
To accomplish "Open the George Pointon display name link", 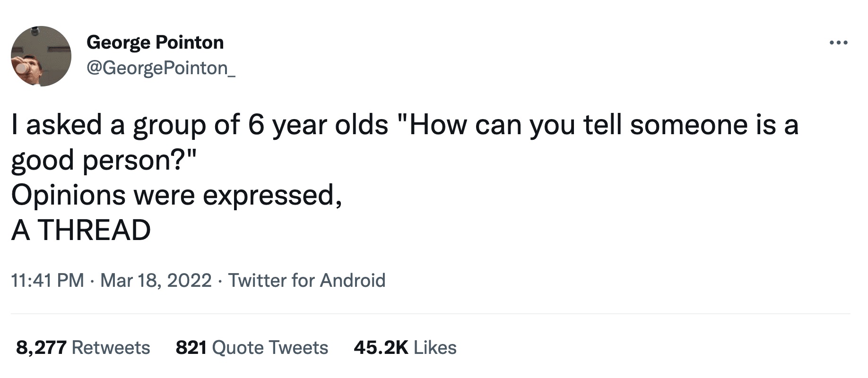I will [x=155, y=43].
